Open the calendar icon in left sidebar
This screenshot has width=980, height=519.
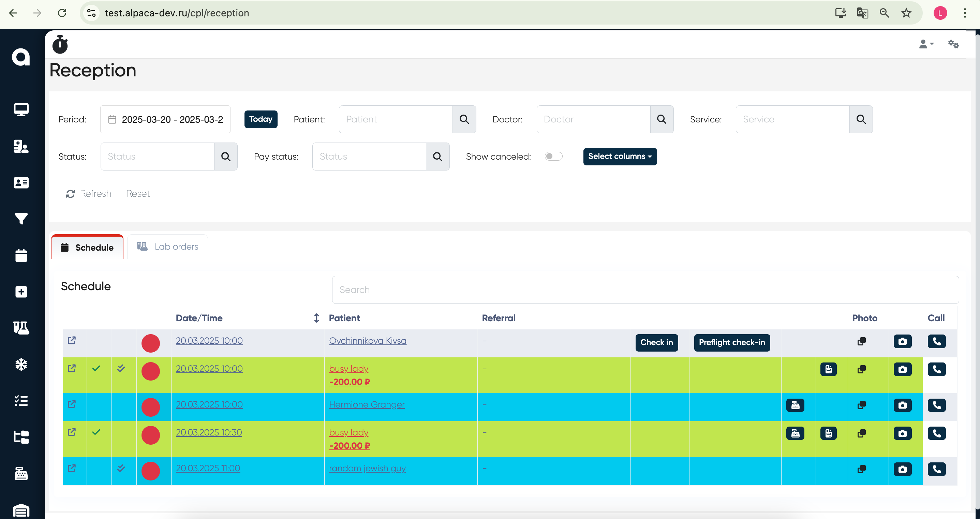coord(21,255)
